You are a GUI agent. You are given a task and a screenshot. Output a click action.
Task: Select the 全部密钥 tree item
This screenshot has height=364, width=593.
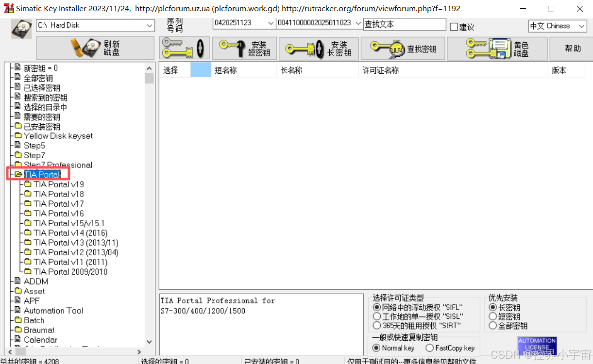38,78
